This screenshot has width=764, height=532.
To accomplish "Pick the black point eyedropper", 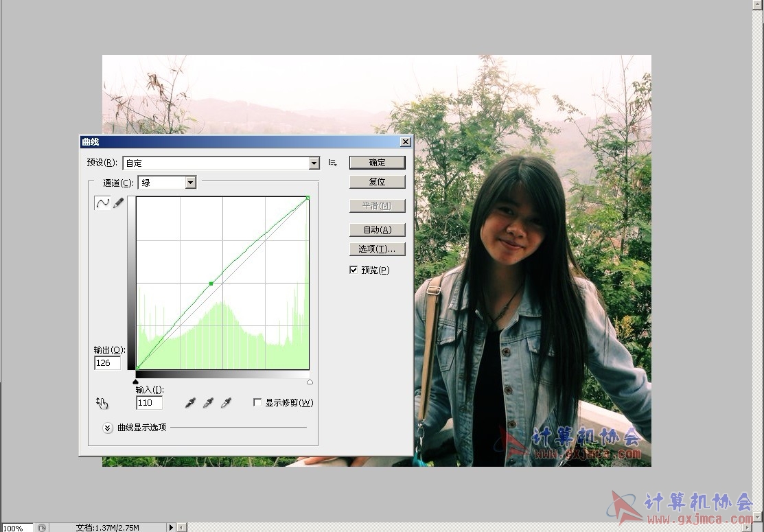I will click(191, 402).
